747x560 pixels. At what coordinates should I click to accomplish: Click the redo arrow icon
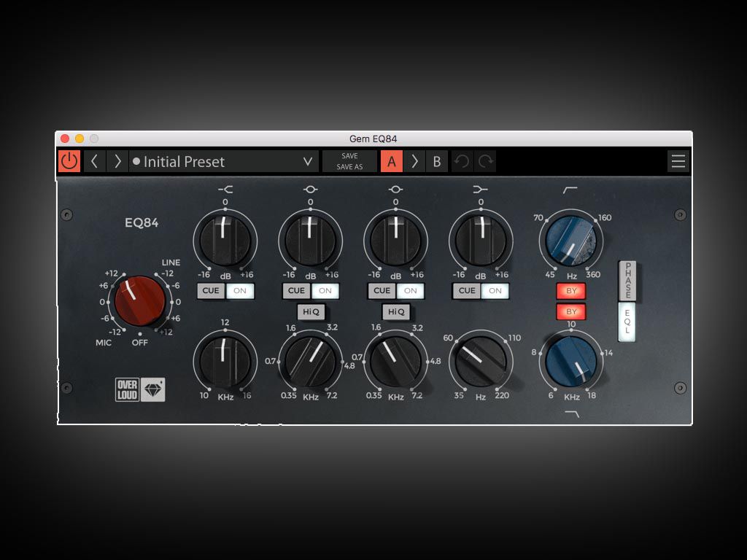point(485,161)
